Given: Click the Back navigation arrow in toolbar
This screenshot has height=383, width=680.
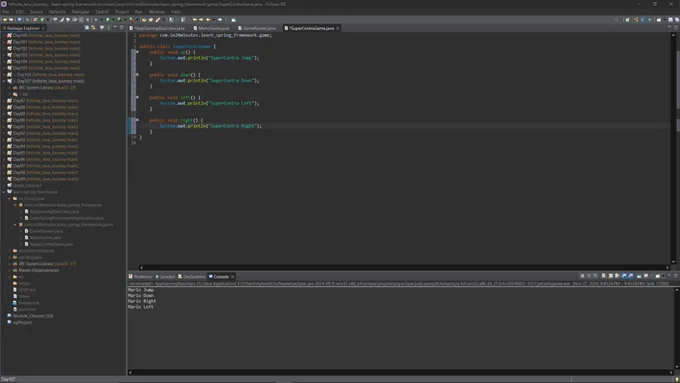Looking at the screenshot, I should point(207,20).
